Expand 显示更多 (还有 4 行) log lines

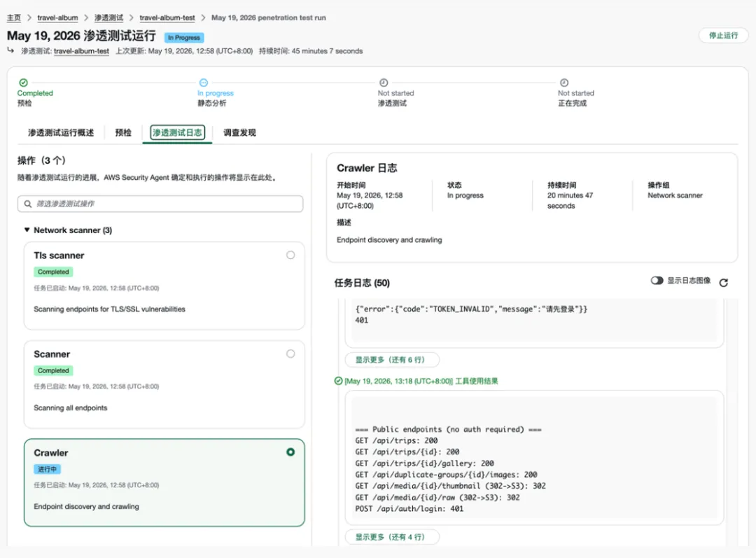tap(391, 537)
